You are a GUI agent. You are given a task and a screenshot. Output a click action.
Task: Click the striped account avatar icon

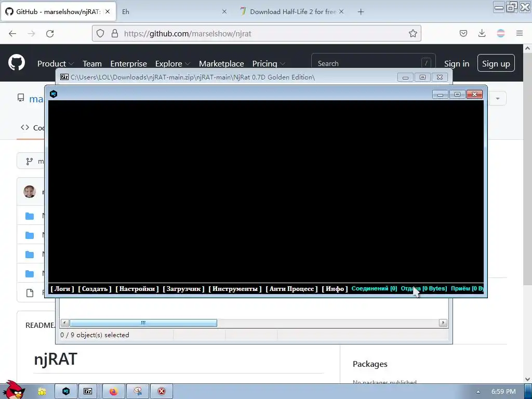[500, 33]
